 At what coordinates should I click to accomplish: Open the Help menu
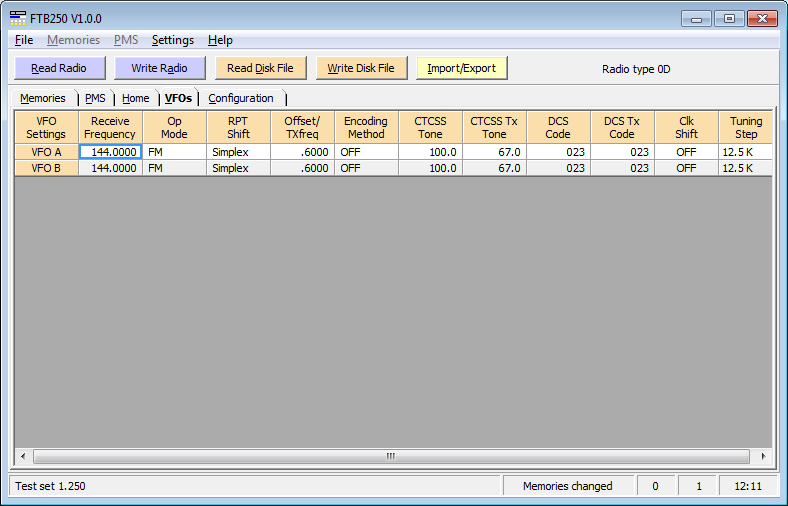click(220, 40)
